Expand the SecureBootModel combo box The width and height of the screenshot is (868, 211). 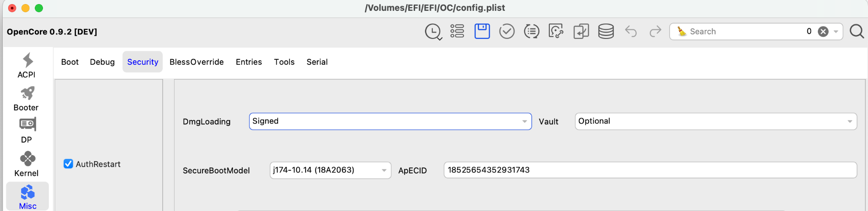coord(384,170)
